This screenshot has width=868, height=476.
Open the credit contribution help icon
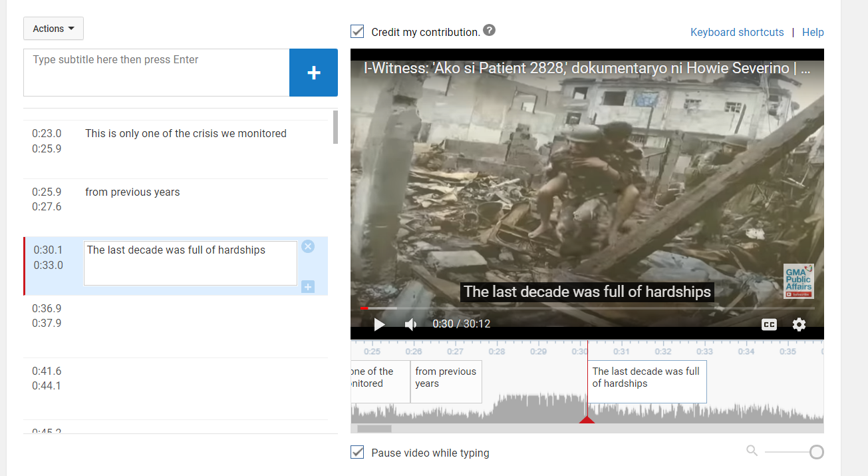(489, 30)
